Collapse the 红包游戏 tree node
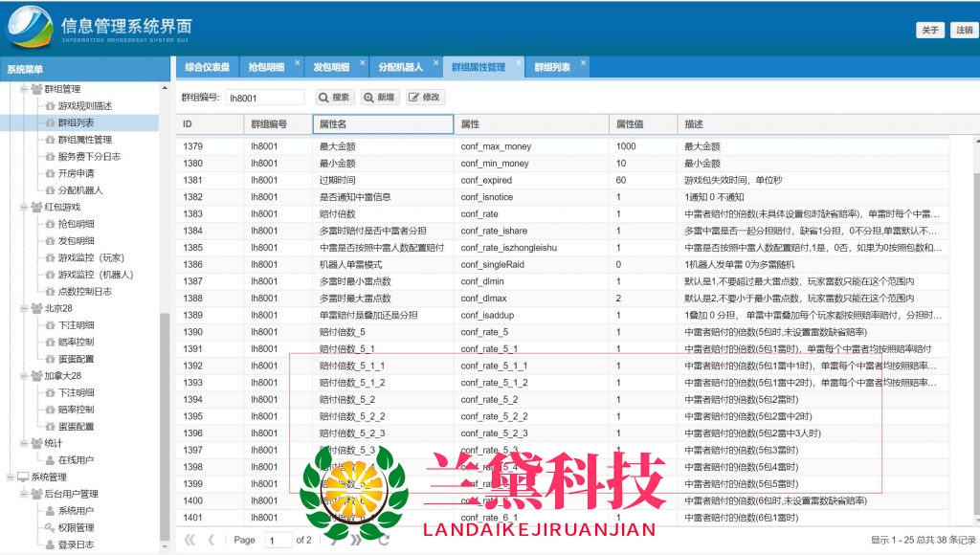The image size is (980, 555). pos(24,207)
